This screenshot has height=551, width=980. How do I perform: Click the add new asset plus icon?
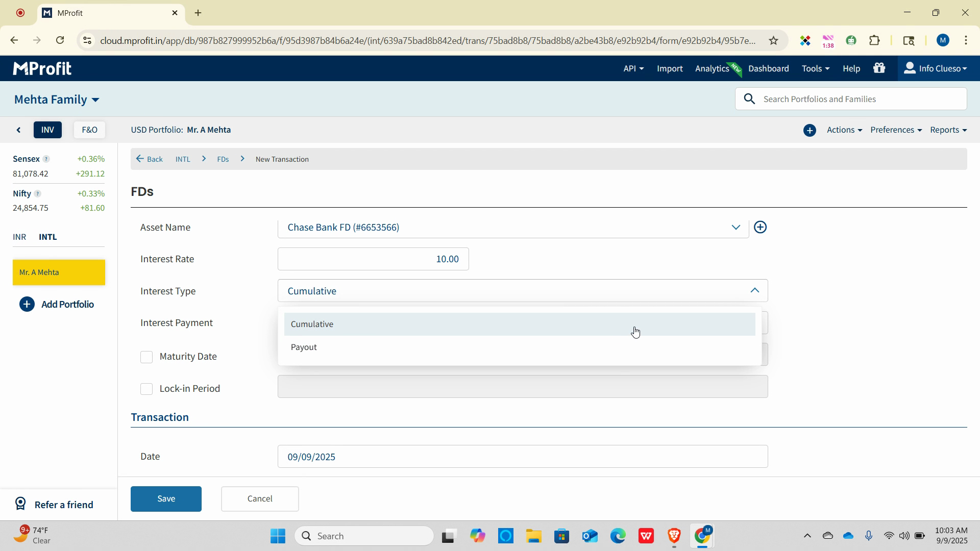[760, 228]
